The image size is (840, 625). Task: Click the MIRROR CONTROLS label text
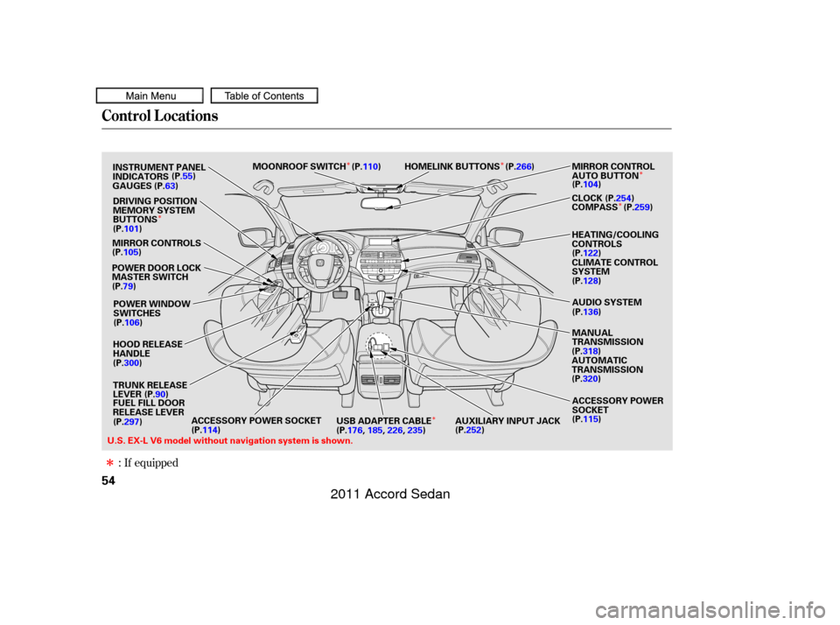point(157,243)
